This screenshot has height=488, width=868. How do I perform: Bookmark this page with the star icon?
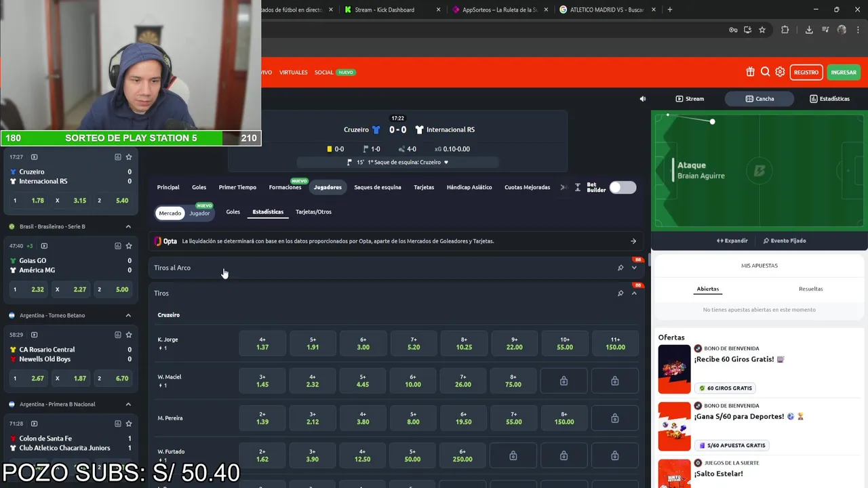[x=762, y=30]
